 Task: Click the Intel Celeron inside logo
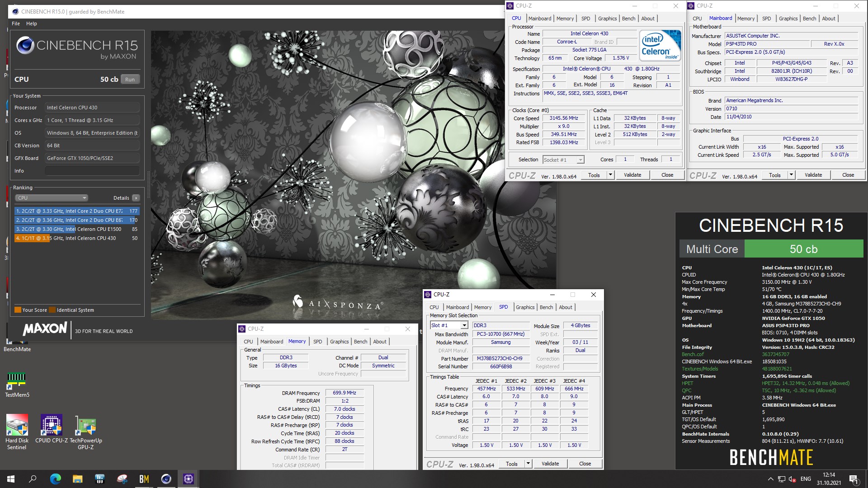pos(660,45)
